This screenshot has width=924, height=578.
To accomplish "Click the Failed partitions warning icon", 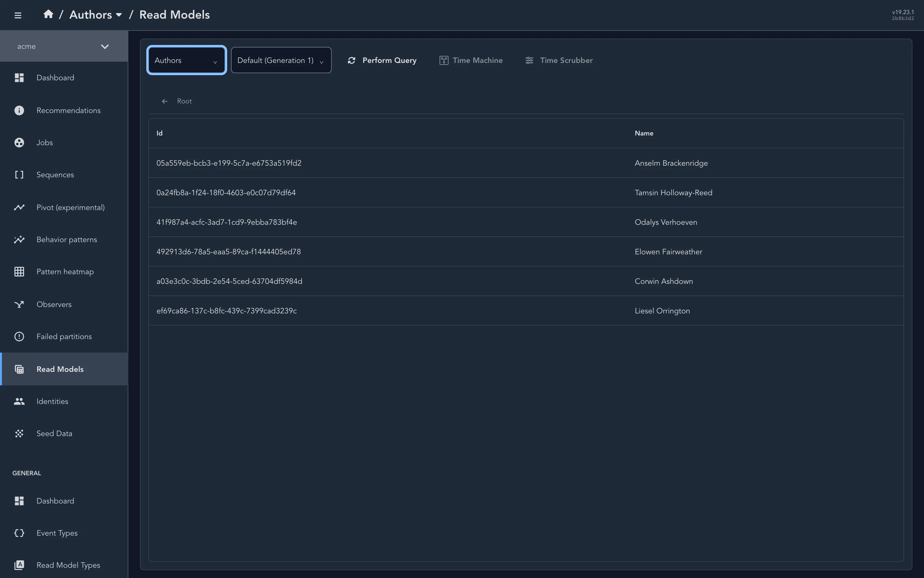I will (19, 337).
